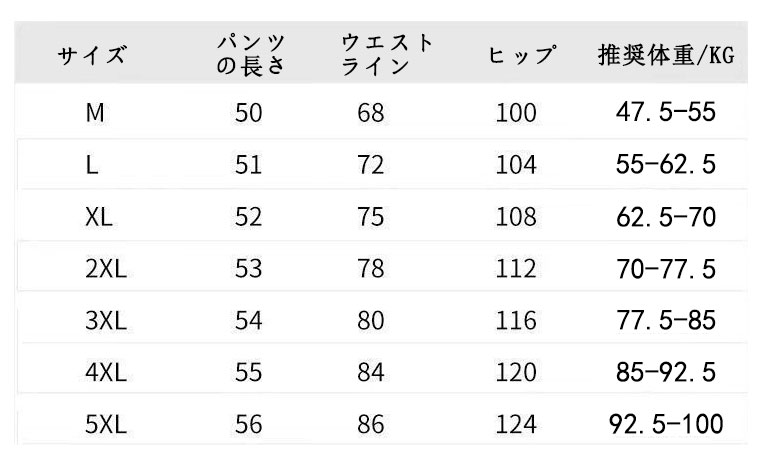Click the waist value 72 cell

[370, 165]
